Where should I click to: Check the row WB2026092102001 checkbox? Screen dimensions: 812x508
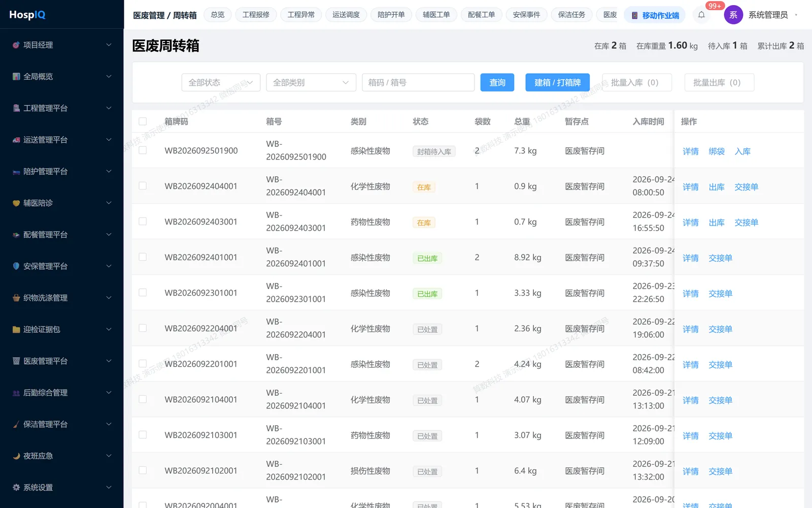143,470
